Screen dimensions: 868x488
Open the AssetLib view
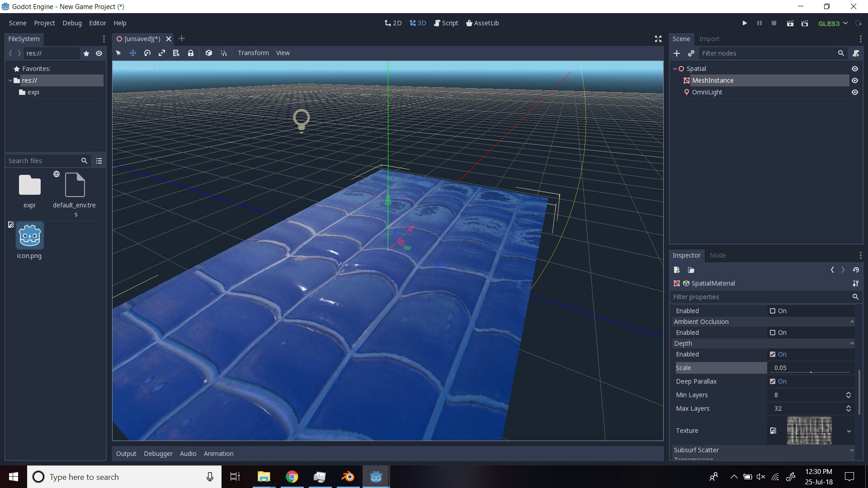(482, 23)
